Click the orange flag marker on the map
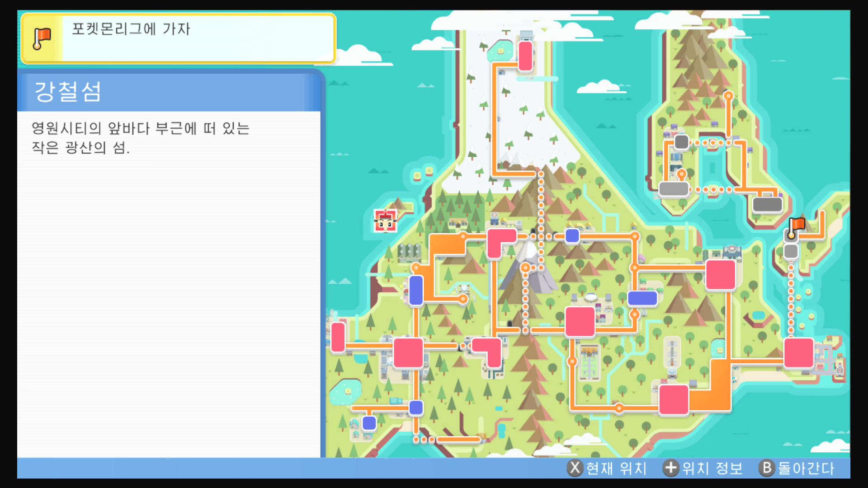The image size is (868, 488). click(796, 228)
